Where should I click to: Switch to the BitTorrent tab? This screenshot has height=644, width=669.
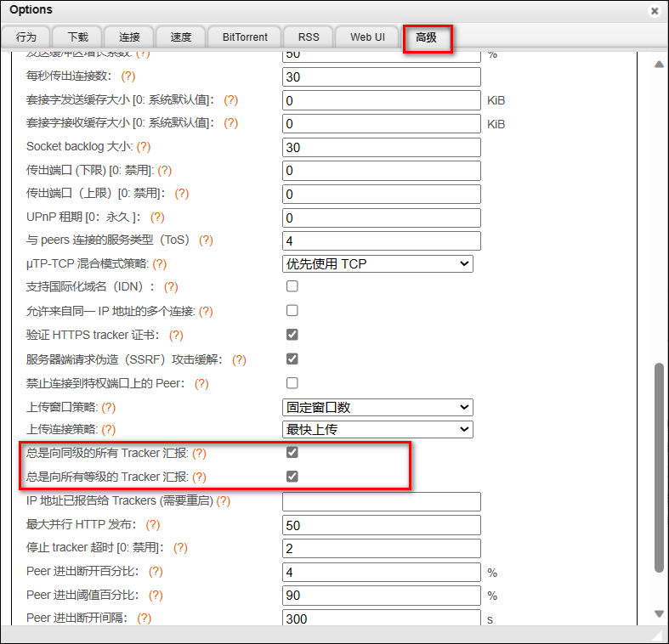pyautogui.click(x=245, y=37)
